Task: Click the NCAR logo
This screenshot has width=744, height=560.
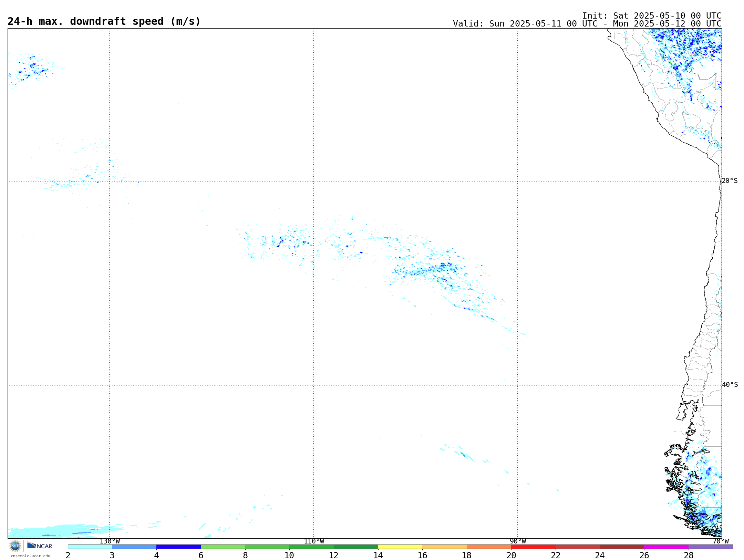Action: 40,546
